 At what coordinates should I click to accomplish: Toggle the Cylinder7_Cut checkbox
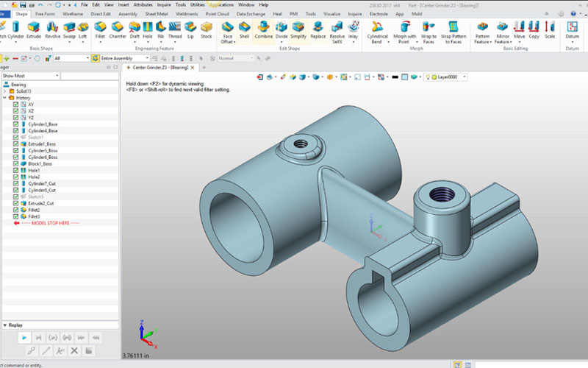(x=15, y=183)
